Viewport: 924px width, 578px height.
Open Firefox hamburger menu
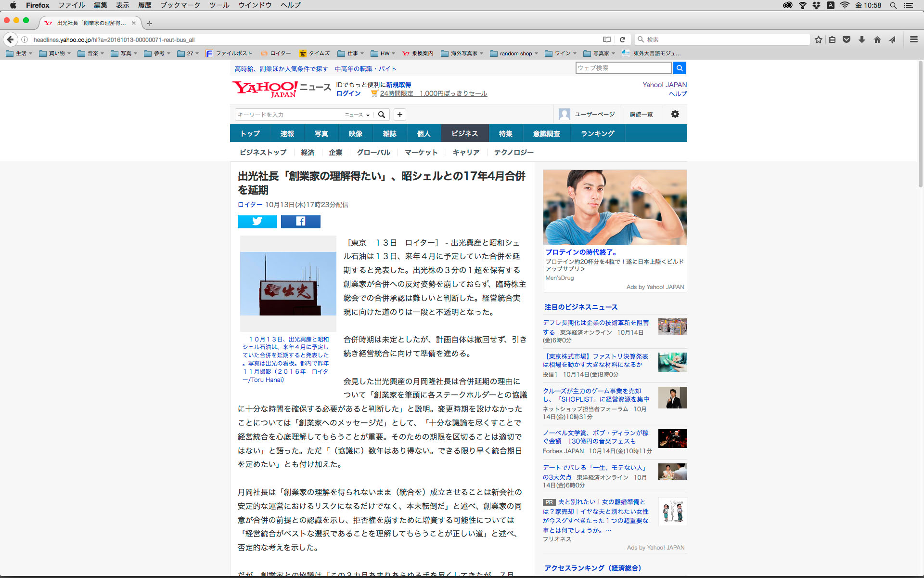(x=913, y=39)
